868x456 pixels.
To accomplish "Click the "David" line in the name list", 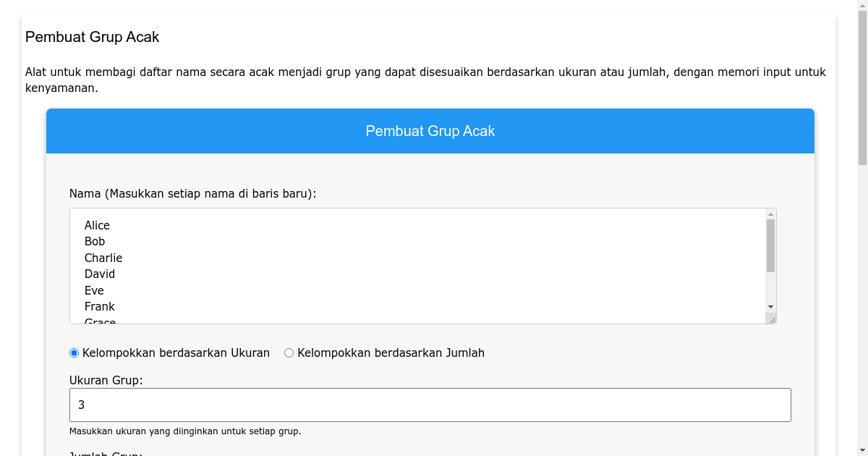I will (x=99, y=274).
